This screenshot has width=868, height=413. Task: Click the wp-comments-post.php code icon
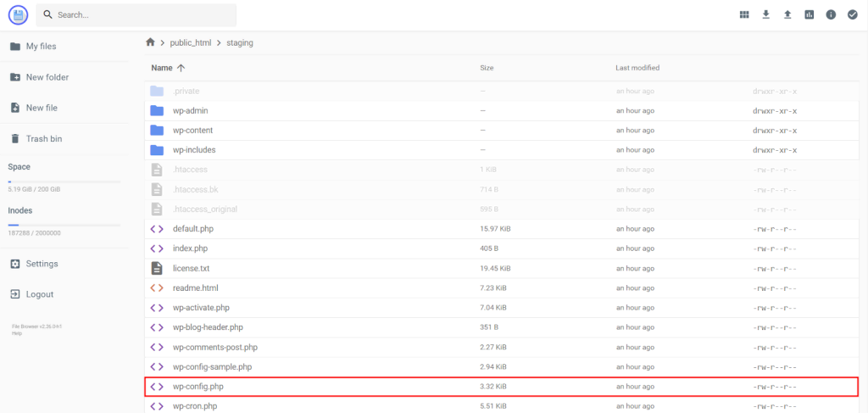tap(157, 347)
